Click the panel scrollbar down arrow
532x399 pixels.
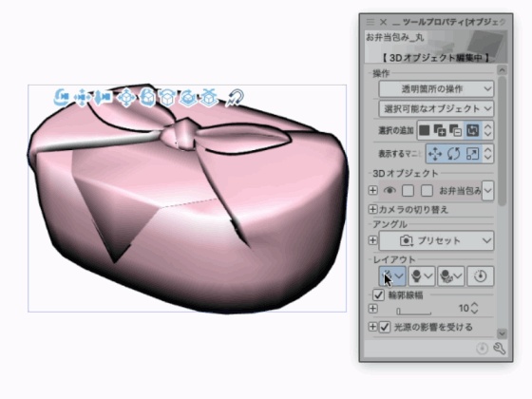pyautogui.click(x=503, y=333)
